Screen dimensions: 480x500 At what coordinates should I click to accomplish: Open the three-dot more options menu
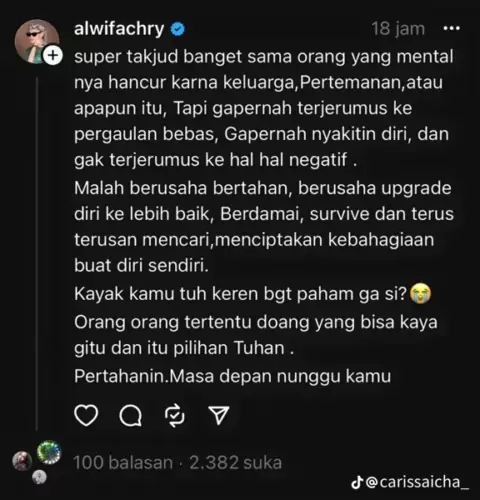pos(452,29)
